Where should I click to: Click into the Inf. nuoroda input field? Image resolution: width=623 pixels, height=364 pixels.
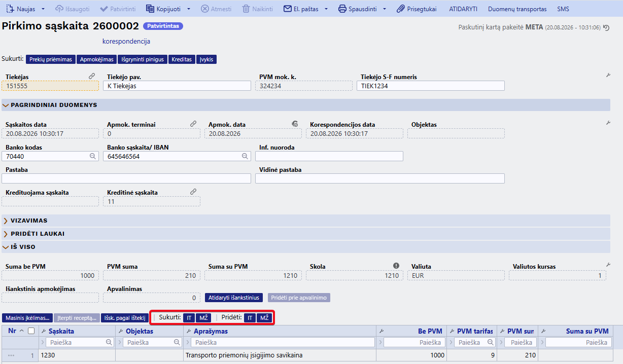click(x=329, y=156)
